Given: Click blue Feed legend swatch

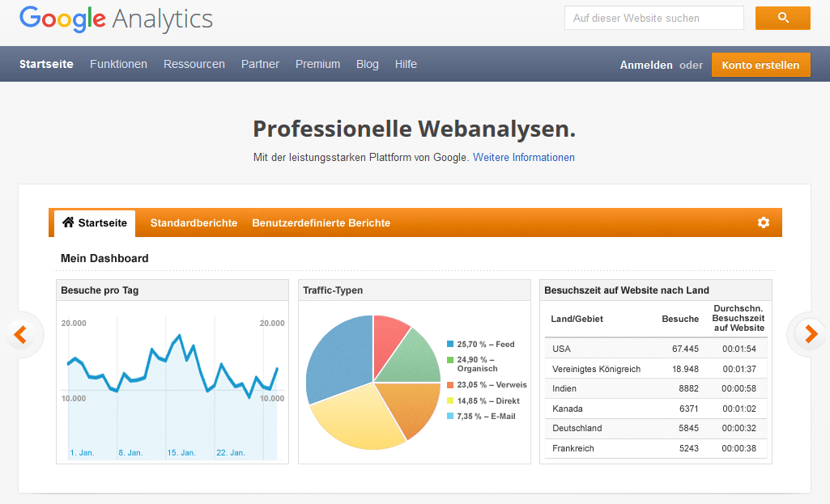Looking at the screenshot, I should point(450,344).
